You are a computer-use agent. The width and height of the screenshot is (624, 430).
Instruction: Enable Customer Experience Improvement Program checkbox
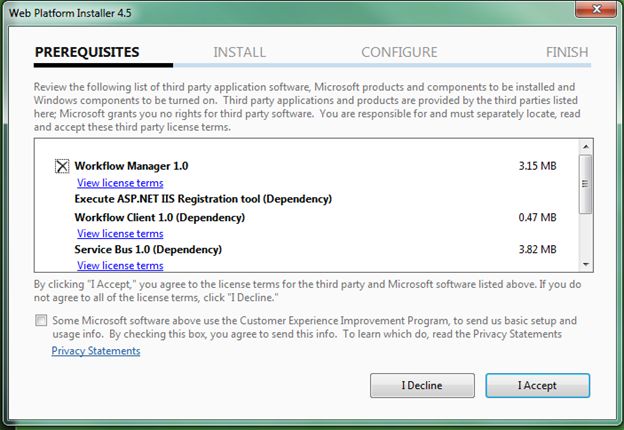pos(41,321)
